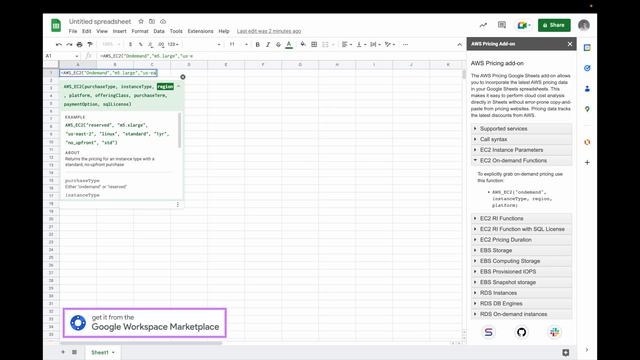Toggle bold formatting
640x360 pixels.
point(258,44)
